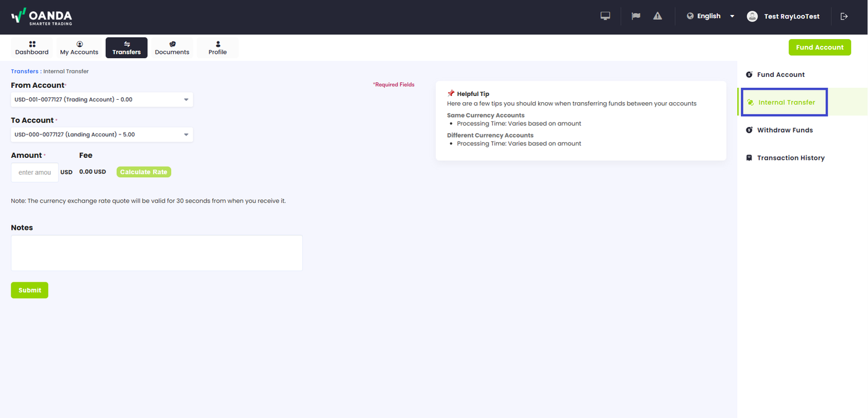Click the Transaction History sidebar icon
This screenshot has height=418, width=868.
tap(749, 158)
